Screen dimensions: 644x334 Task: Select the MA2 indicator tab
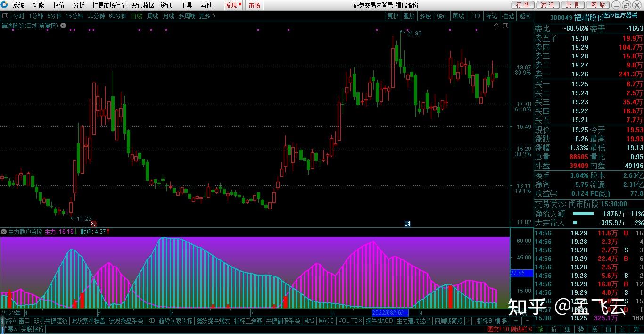[309, 321]
